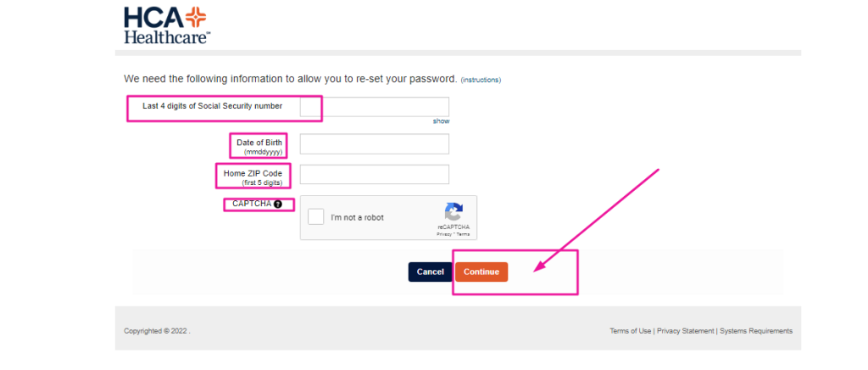Click the reCAPTCHA logo icon
This screenshot has width=868, height=370.
(453, 213)
